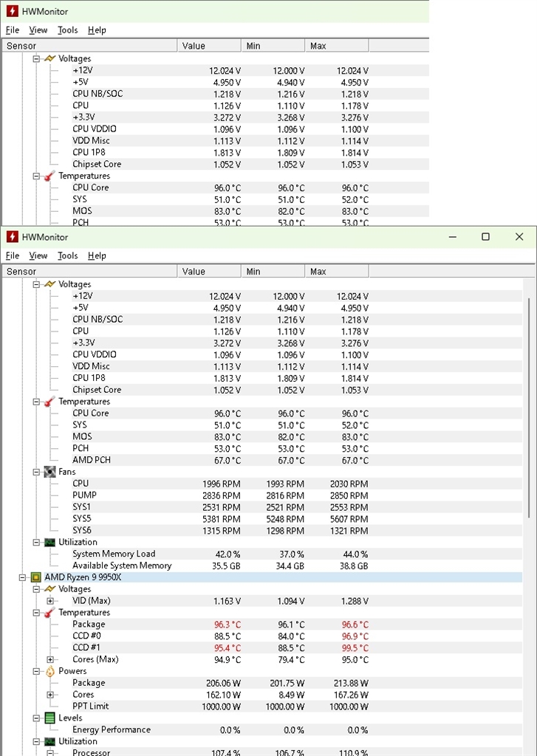Viewport: 537px width, 756px height.
Task: Click the vertical scrollbar of sensor list
Action: [530, 408]
